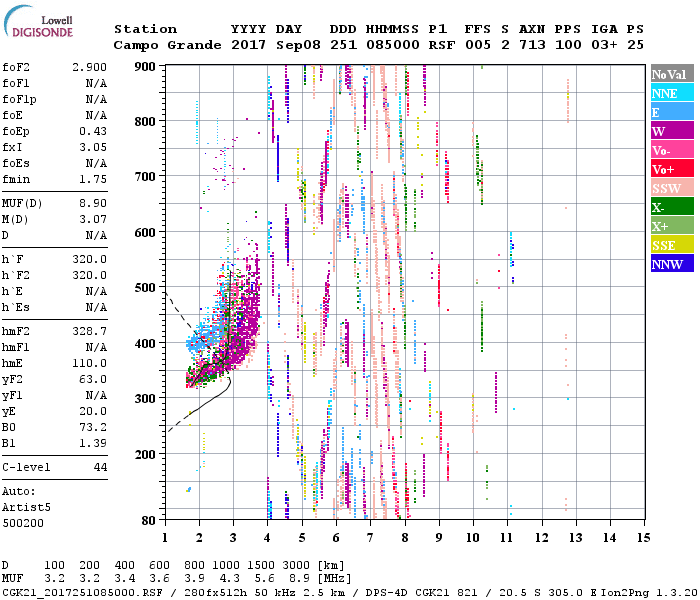Click the 80 km height axis label
The width and height of the screenshot is (700, 600).
pyautogui.click(x=149, y=520)
